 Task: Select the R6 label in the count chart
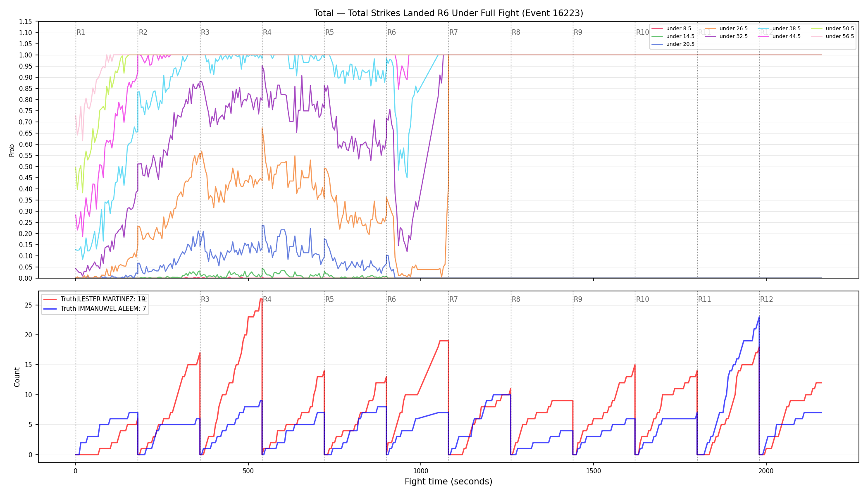click(391, 299)
